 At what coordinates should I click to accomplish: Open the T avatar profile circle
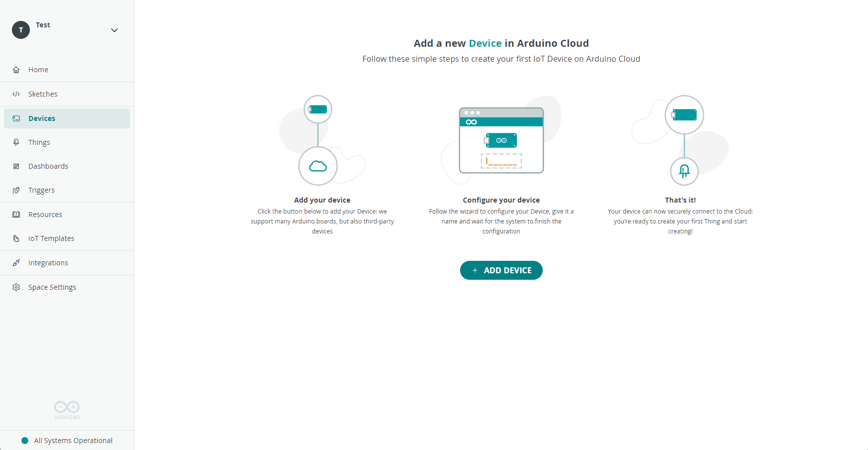coord(20,30)
